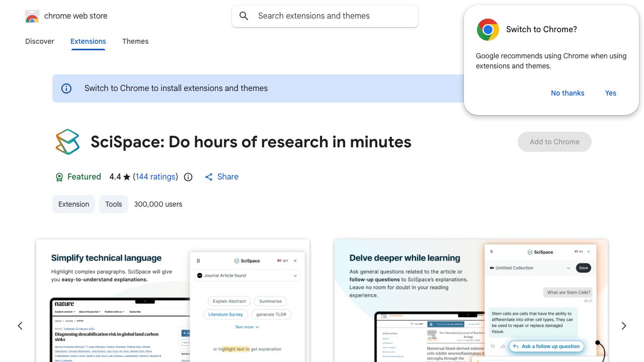Click the Chrome logo in popup
644x362 pixels.
coord(488,30)
